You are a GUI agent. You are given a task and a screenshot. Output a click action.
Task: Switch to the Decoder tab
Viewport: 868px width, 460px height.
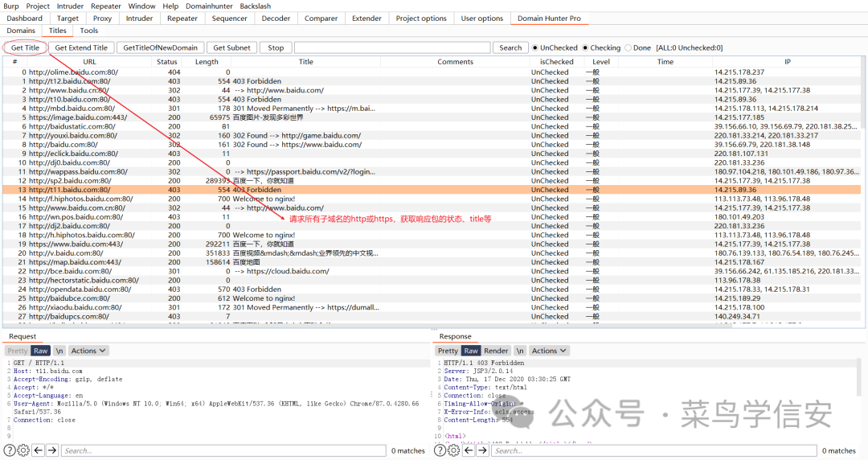tap(276, 18)
